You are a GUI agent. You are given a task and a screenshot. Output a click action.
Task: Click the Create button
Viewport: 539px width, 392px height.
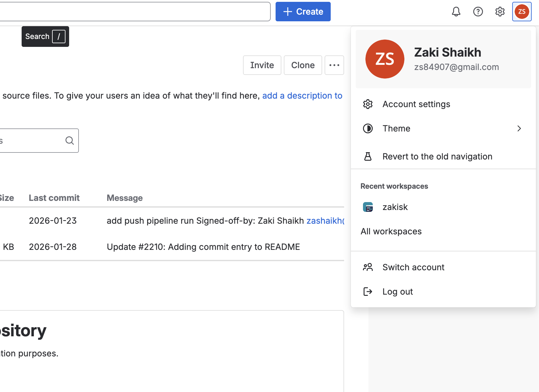pyautogui.click(x=303, y=12)
